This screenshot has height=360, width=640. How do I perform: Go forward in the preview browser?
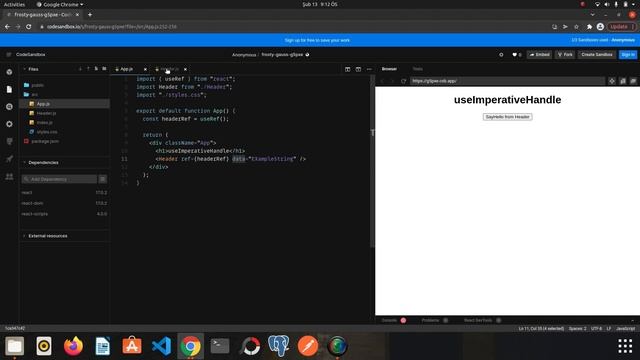click(x=393, y=81)
